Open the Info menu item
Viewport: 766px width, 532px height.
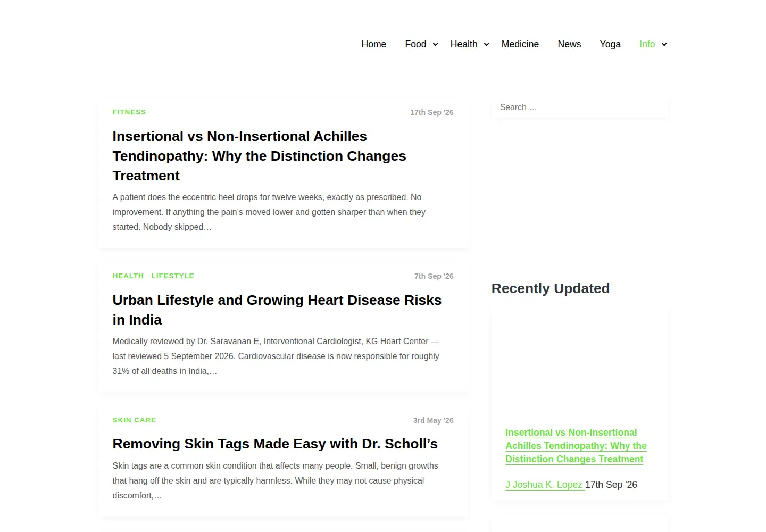coord(647,44)
